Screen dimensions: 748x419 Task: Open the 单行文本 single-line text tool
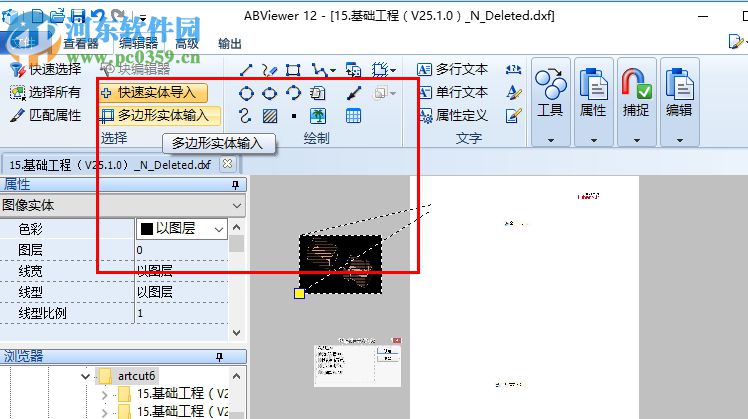(453, 92)
